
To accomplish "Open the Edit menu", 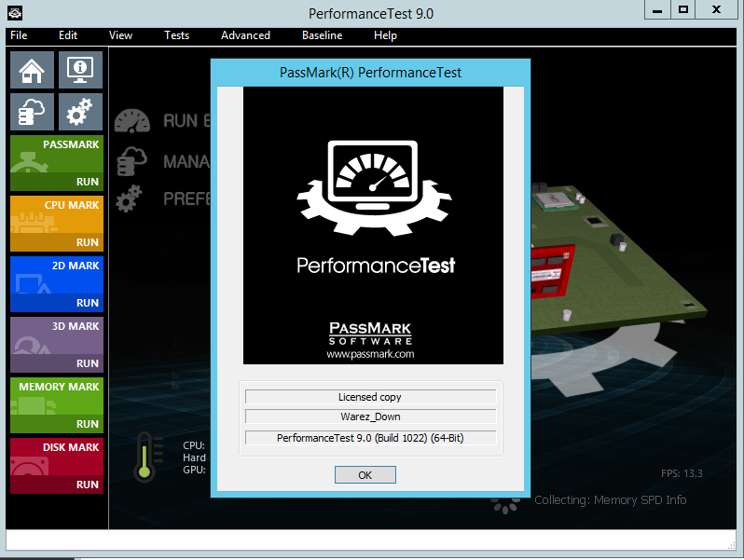I will point(68,35).
